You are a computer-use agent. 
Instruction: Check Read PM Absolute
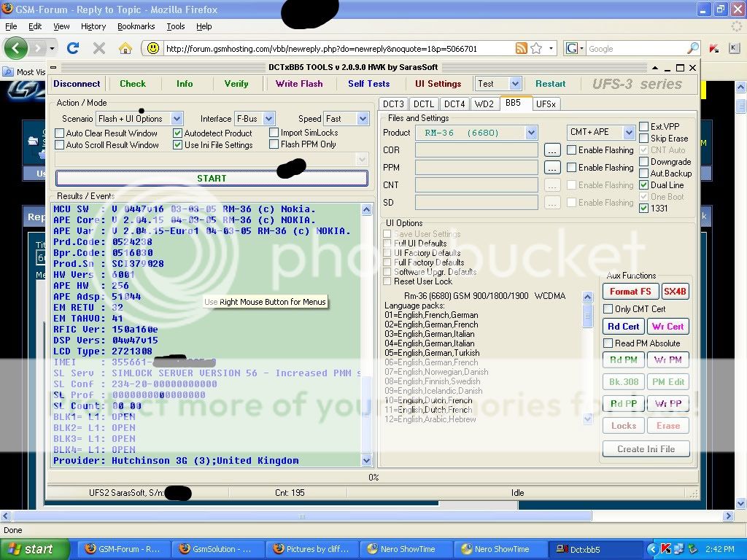608,343
